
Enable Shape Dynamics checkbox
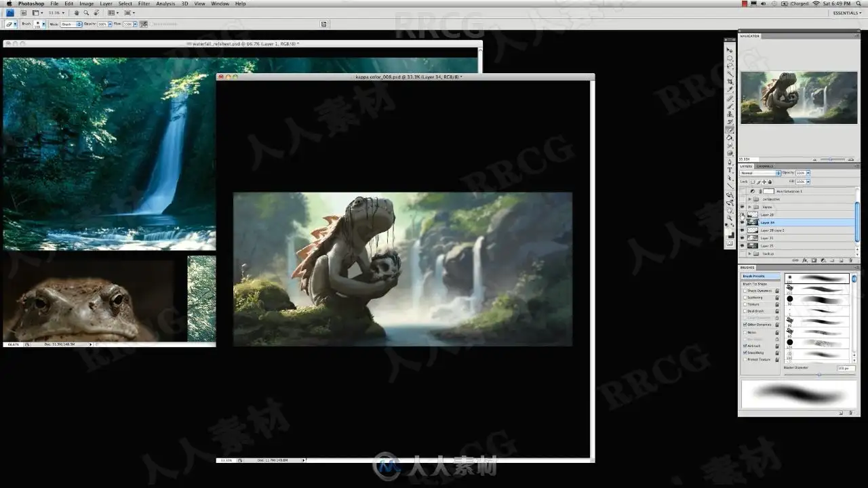(x=745, y=290)
